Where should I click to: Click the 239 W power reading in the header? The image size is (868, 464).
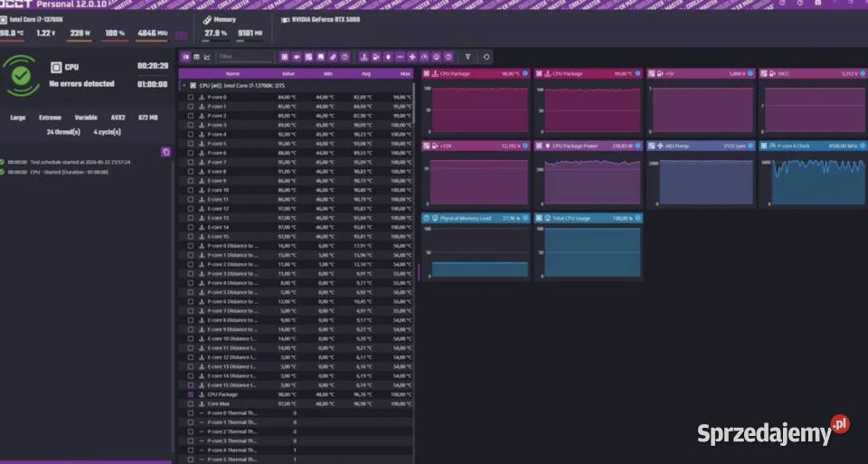click(80, 33)
